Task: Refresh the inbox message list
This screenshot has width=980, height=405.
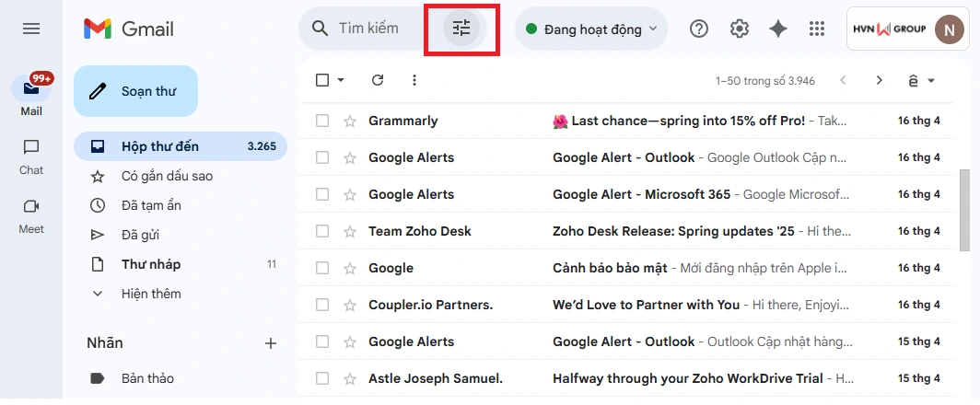Action: 377,80
